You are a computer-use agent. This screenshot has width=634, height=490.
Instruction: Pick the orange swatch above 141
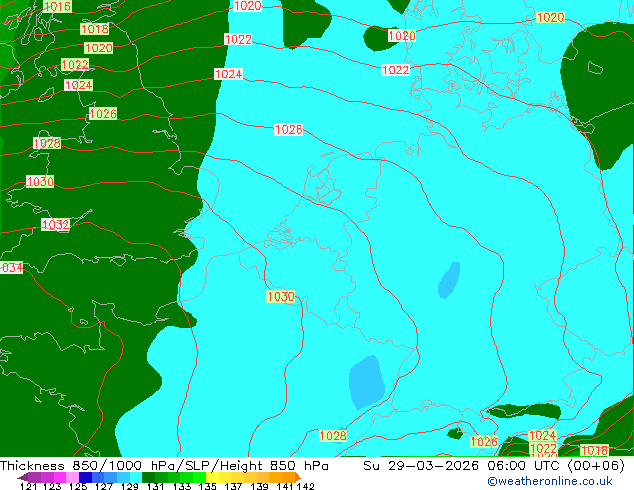point(288,477)
